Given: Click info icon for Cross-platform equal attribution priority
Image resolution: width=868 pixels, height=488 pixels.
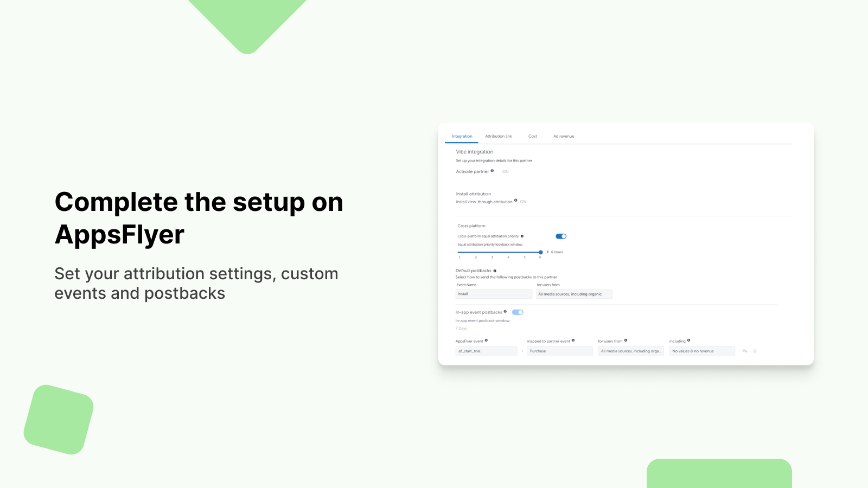Looking at the screenshot, I should (x=522, y=236).
